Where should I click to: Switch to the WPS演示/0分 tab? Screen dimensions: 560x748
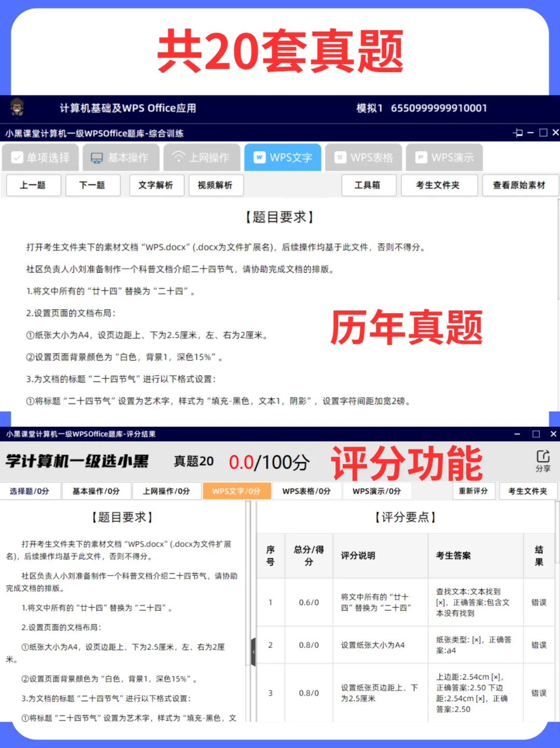point(377,491)
